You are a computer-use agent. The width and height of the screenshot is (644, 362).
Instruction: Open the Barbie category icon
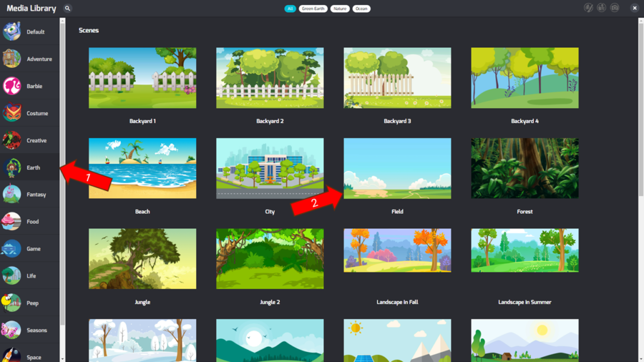tap(12, 86)
